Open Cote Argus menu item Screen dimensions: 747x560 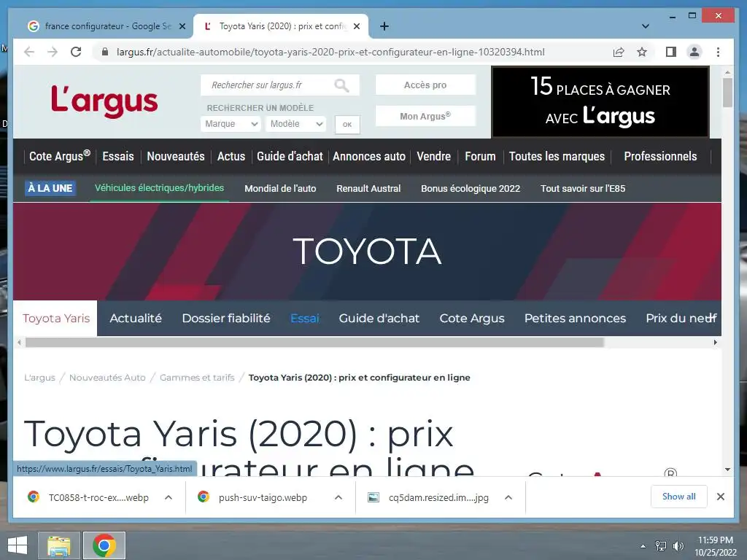pos(60,156)
